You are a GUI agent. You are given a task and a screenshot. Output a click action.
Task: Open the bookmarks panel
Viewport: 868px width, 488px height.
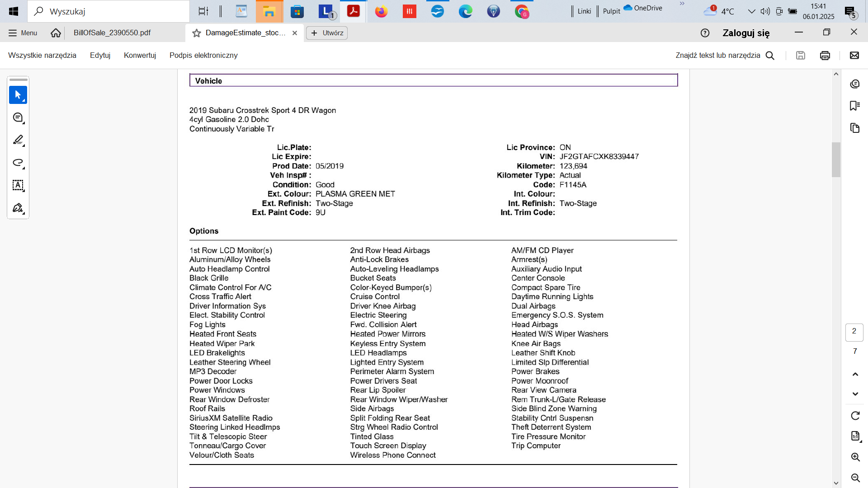pyautogui.click(x=854, y=106)
